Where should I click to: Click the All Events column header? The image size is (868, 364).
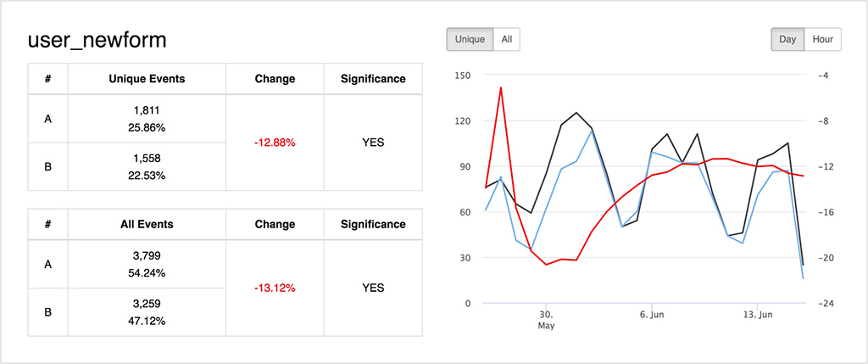tap(147, 225)
